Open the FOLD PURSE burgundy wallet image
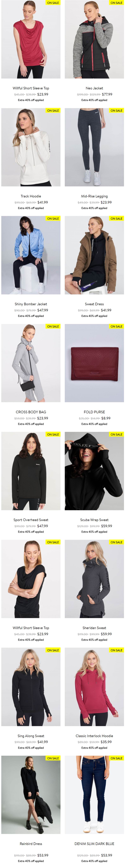 pos(94,363)
